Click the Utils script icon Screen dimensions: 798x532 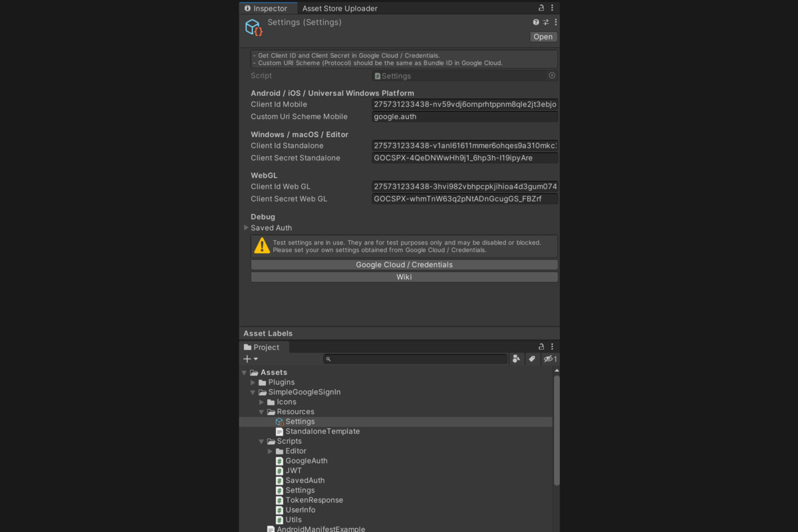pyautogui.click(x=279, y=520)
